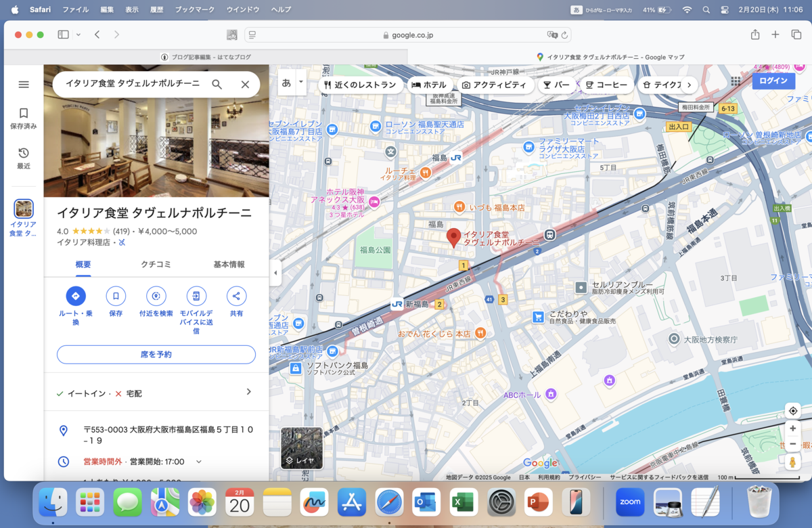Open Finder from the Dock
This screenshot has width=812, height=528.
point(53,502)
